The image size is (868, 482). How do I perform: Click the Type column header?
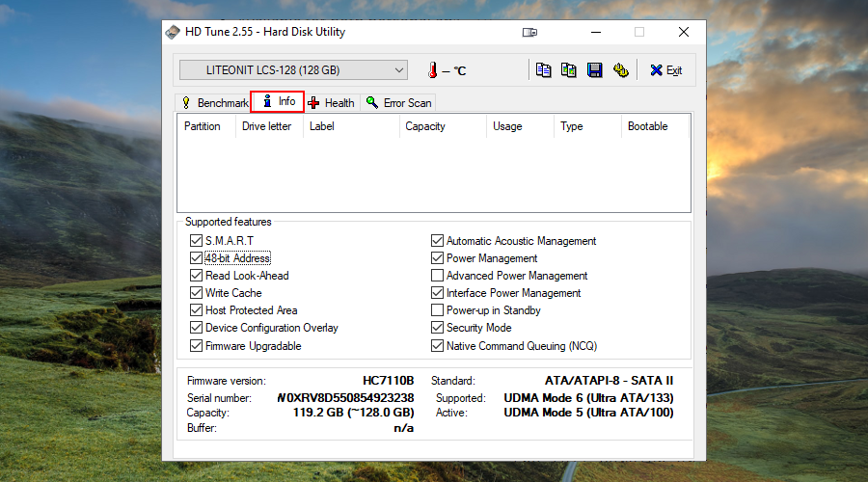point(587,126)
